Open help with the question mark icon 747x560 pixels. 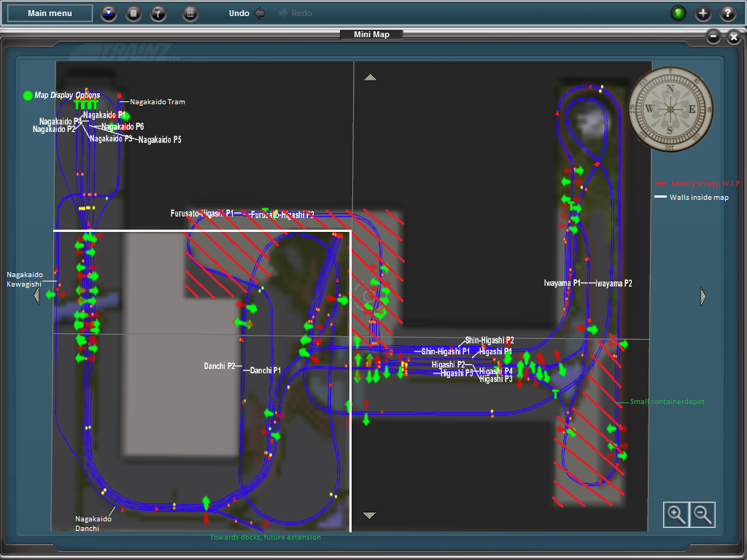pyautogui.click(x=727, y=13)
